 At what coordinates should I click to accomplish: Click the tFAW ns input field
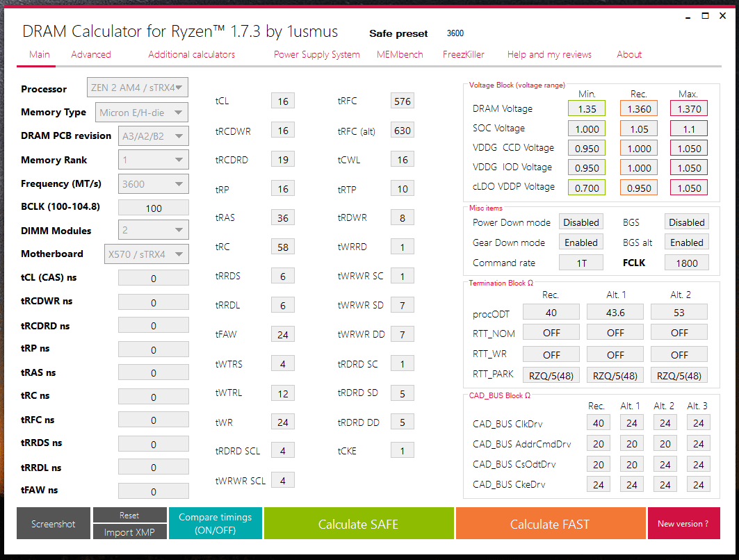tap(153, 491)
